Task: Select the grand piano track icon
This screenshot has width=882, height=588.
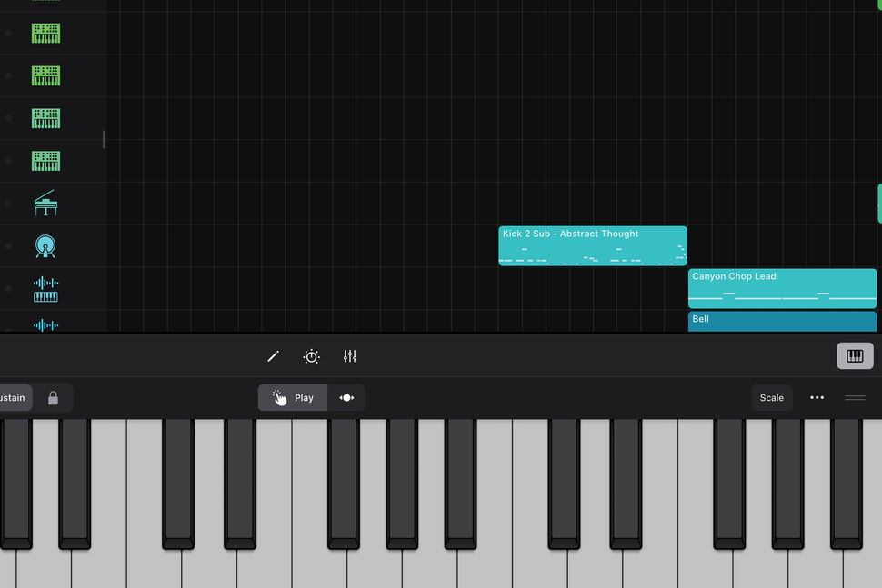Action: pos(45,204)
